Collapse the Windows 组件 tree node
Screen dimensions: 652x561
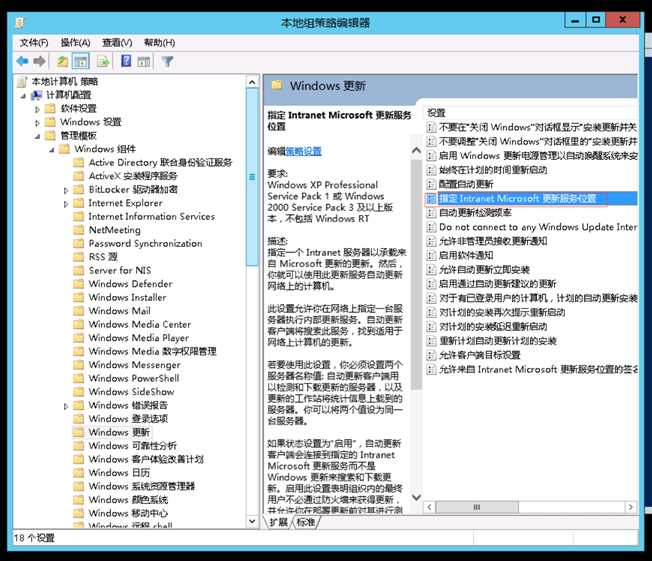point(52,150)
